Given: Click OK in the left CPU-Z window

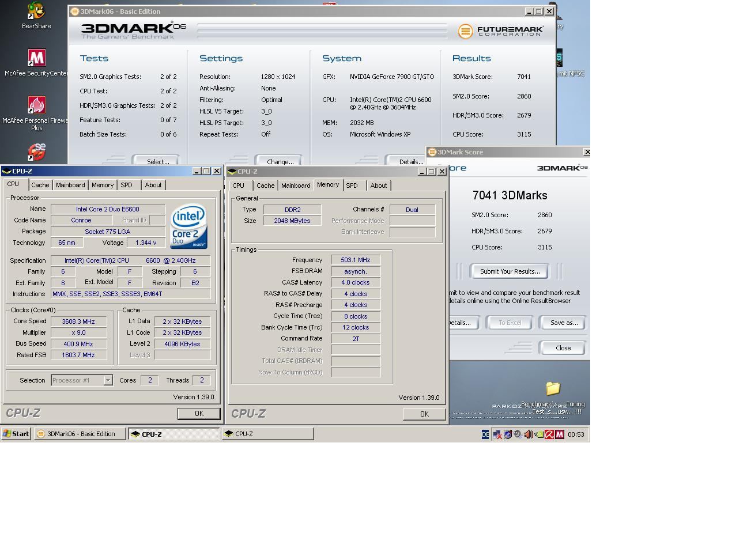Looking at the screenshot, I should click(199, 414).
